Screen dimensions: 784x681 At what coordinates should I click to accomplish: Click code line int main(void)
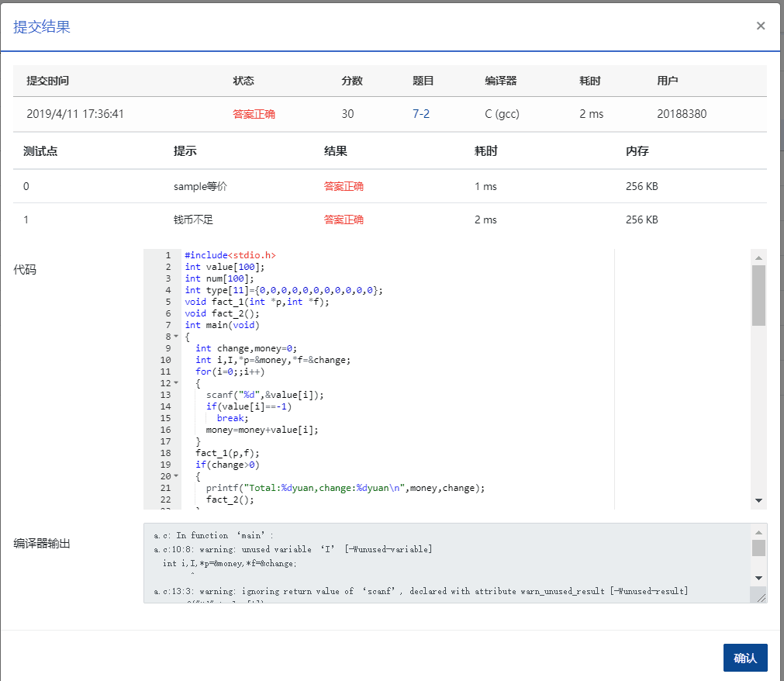click(x=222, y=325)
